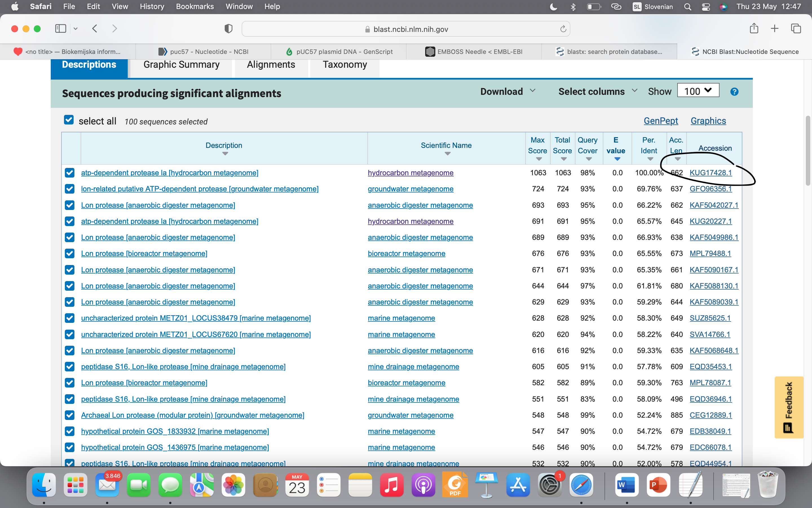Open Maps app in the Dock

[202, 485]
